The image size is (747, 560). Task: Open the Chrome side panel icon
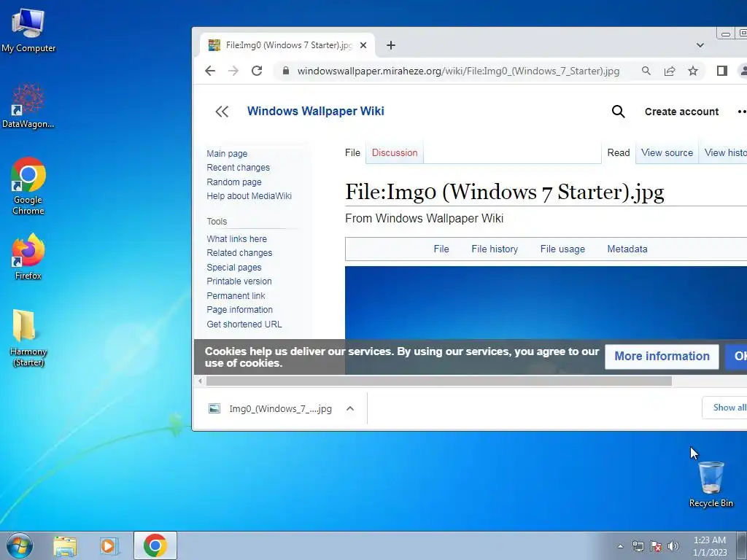pos(721,71)
